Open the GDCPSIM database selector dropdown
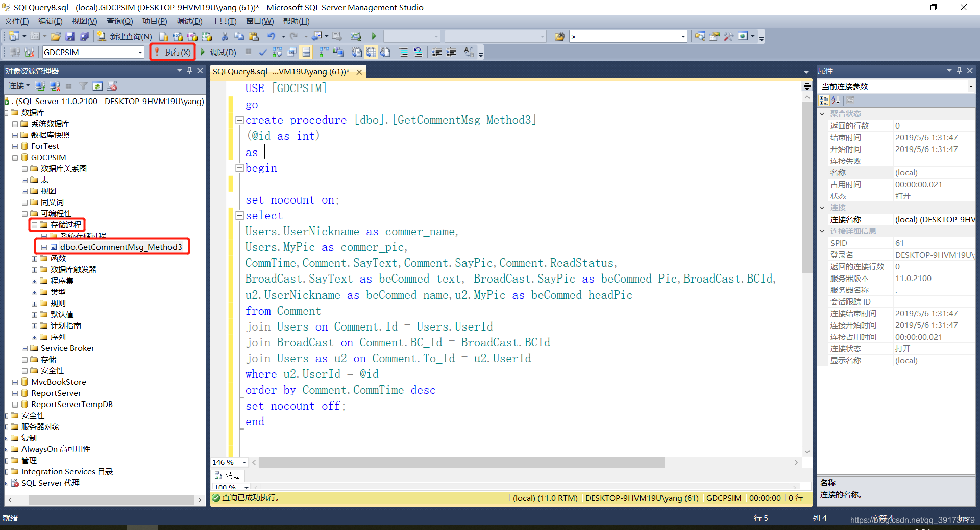The image size is (980, 530). [x=140, y=52]
